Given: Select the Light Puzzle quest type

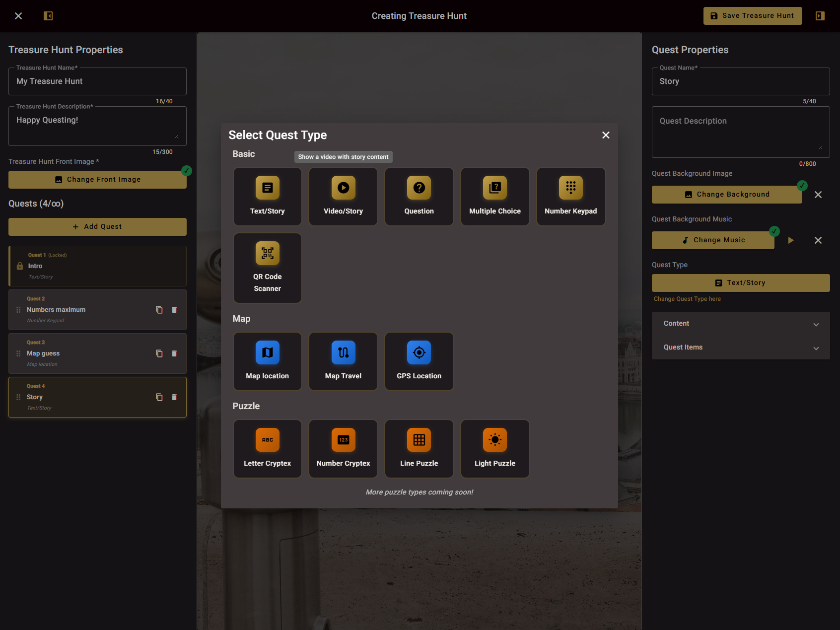Looking at the screenshot, I should [x=494, y=448].
